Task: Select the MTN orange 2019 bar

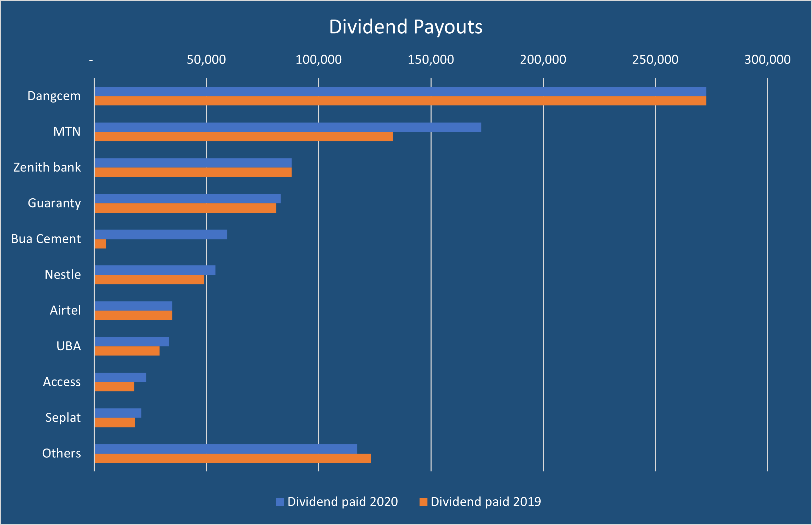Action: click(244, 137)
